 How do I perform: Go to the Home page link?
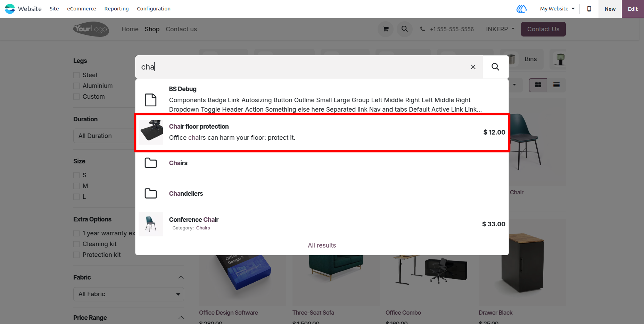pos(130,29)
